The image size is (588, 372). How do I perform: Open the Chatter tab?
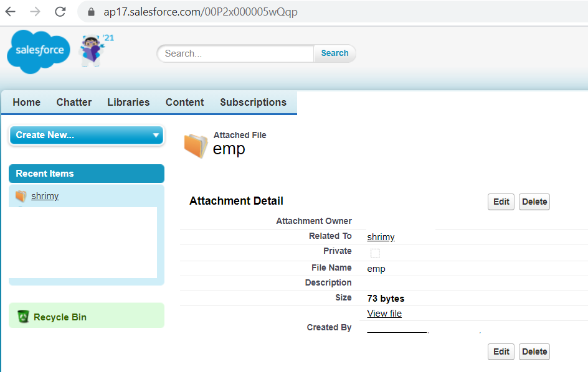[73, 103]
